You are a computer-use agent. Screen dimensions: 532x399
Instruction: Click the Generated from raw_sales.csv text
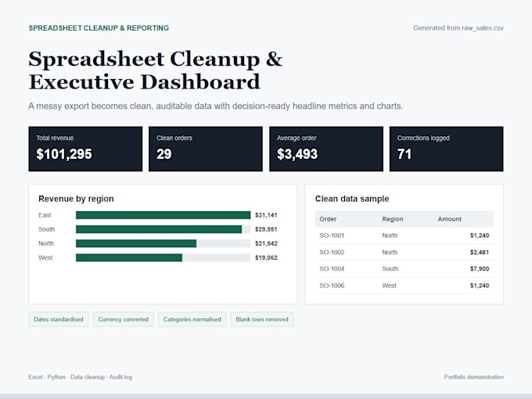tap(458, 28)
